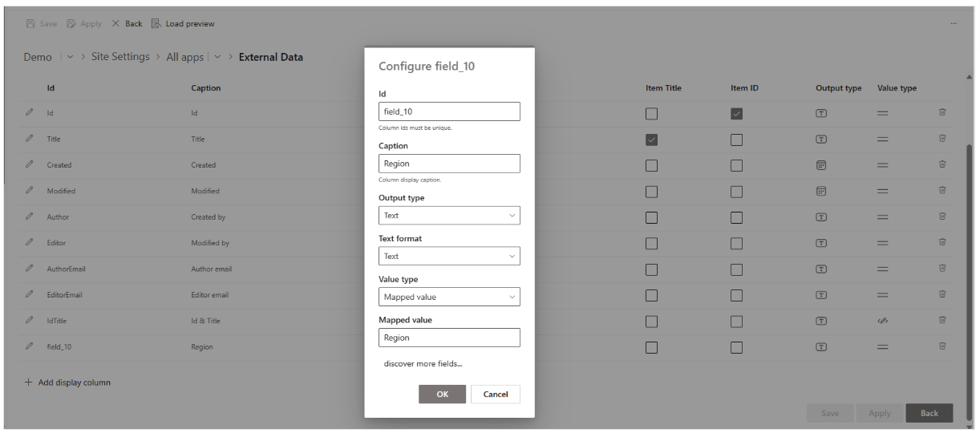Click the edit pencil for Title row

point(29,139)
